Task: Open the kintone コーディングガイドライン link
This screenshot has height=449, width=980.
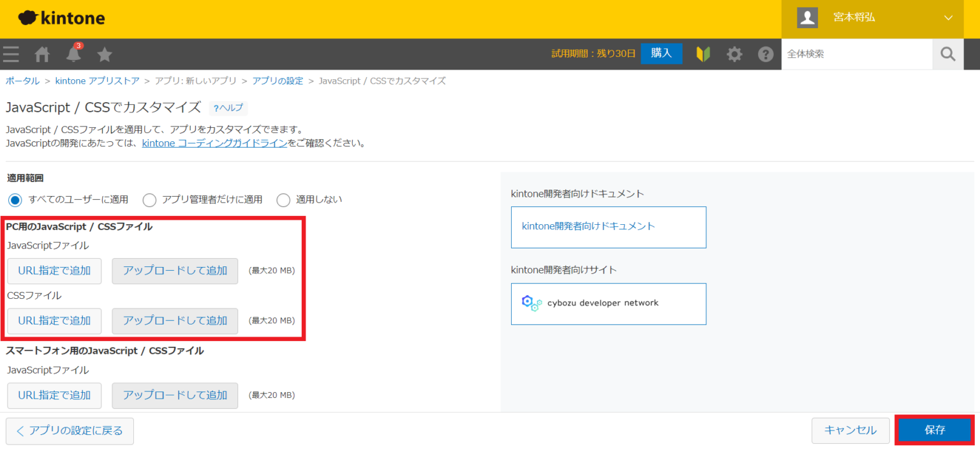Action: click(214, 142)
